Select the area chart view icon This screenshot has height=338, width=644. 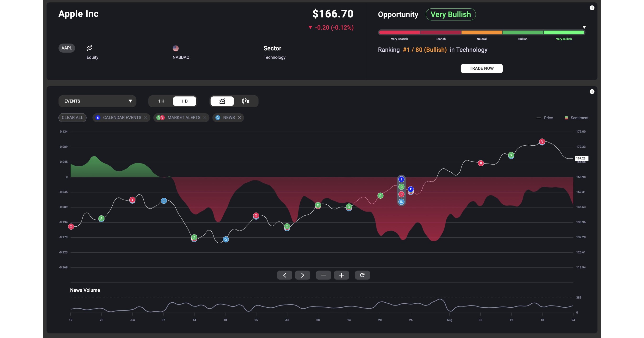pos(222,101)
